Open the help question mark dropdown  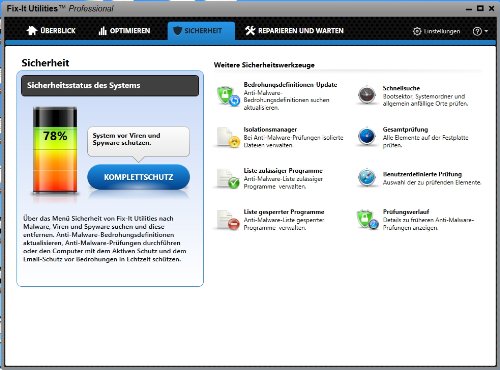(480, 31)
